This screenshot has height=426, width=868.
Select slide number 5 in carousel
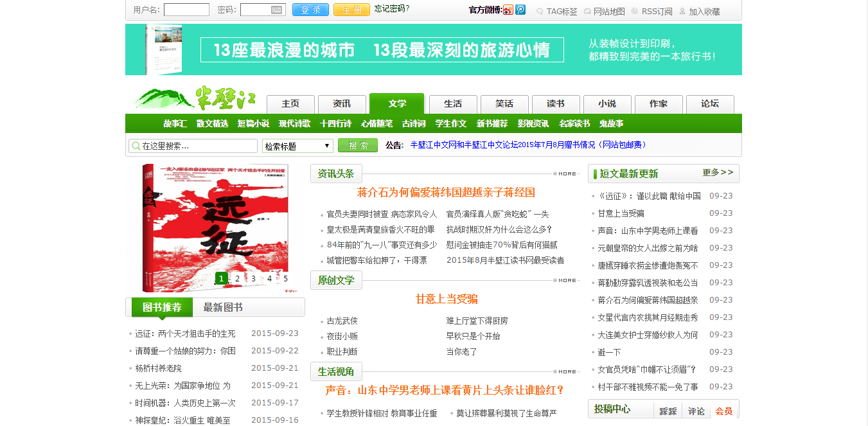coord(285,278)
